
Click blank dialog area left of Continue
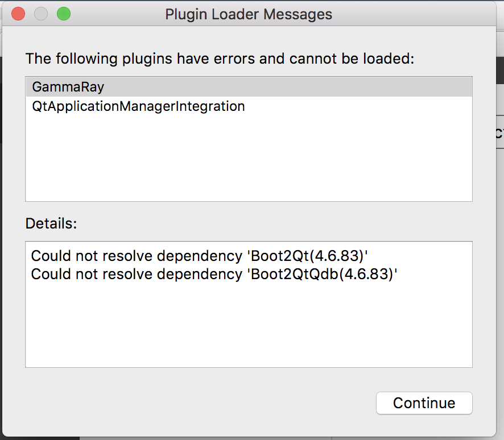tap(199, 403)
